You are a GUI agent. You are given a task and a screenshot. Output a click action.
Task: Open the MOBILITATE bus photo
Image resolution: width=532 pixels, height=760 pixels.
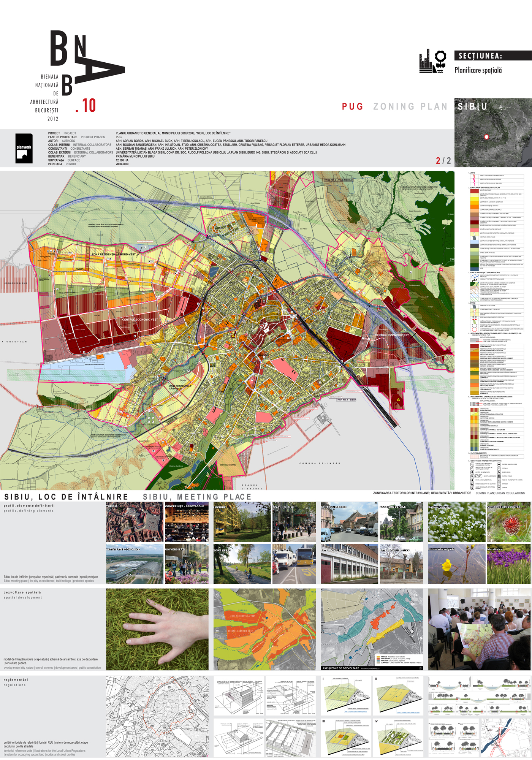(x=294, y=564)
